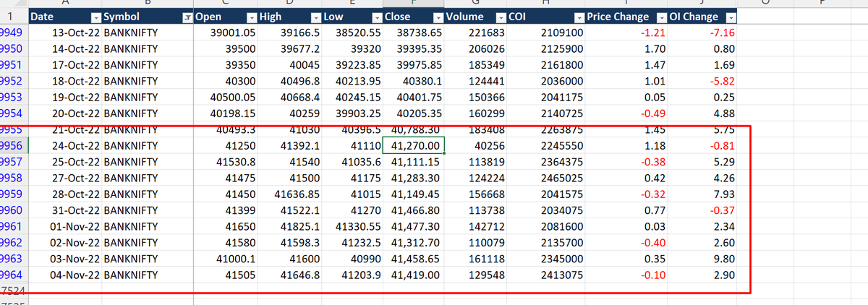
Task: Open the COI column filter dropdown
Action: click(579, 17)
